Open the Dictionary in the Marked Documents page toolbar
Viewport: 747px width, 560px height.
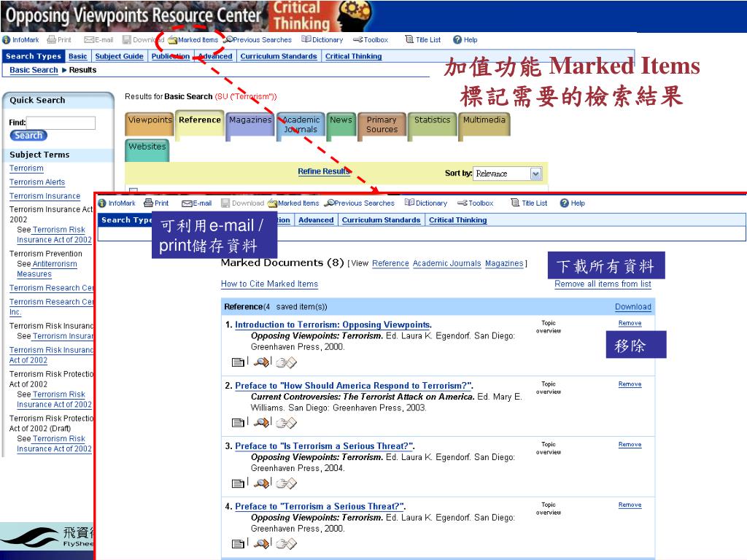[426, 203]
